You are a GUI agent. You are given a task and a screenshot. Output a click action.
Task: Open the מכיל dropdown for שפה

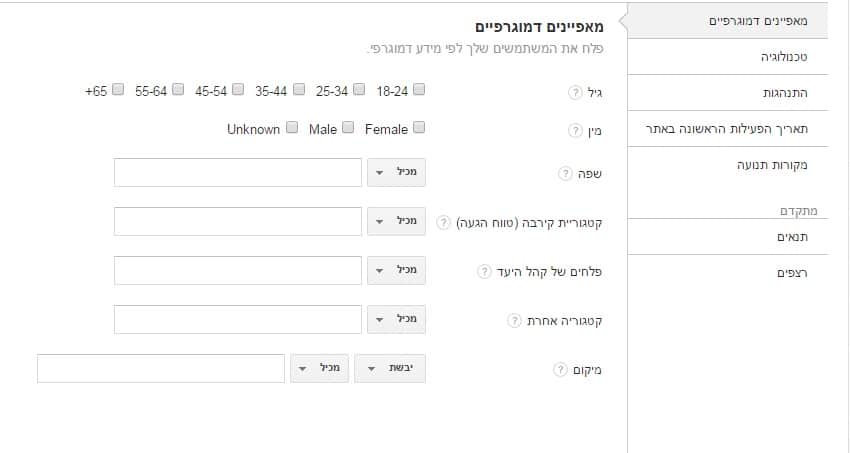pyautogui.click(x=396, y=172)
